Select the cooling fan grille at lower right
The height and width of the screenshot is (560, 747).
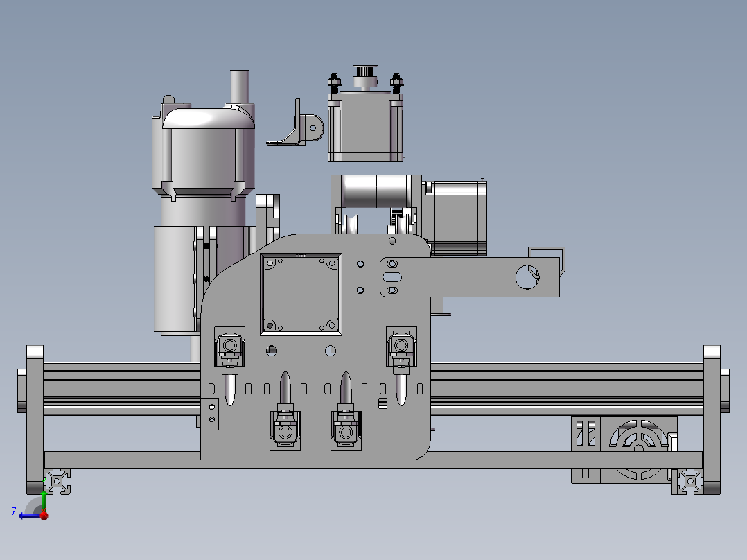click(638, 448)
